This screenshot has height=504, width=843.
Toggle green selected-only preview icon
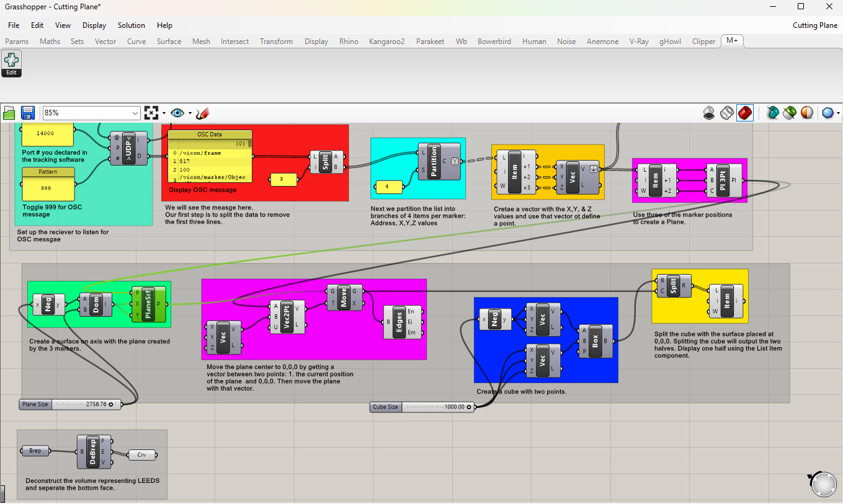(x=789, y=113)
